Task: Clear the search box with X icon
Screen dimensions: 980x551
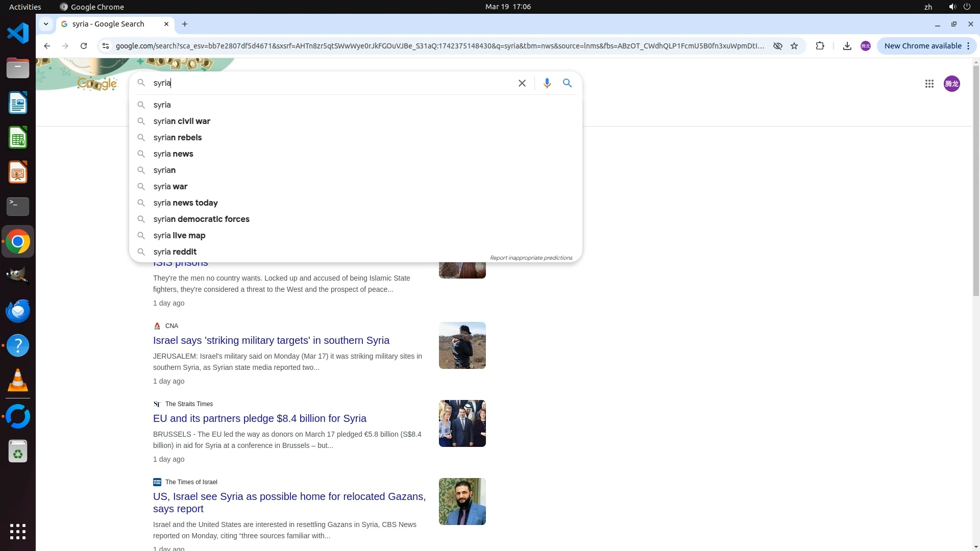Action: [522, 83]
